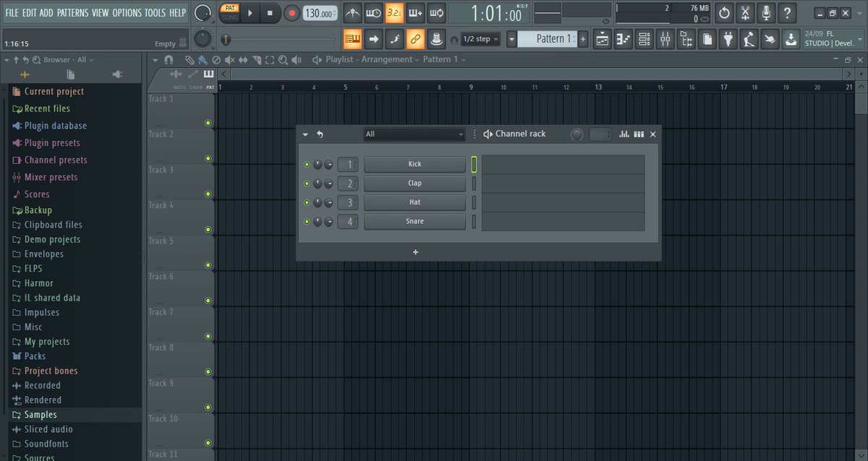Click the typing keyboard to piano icon

click(352, 38)
